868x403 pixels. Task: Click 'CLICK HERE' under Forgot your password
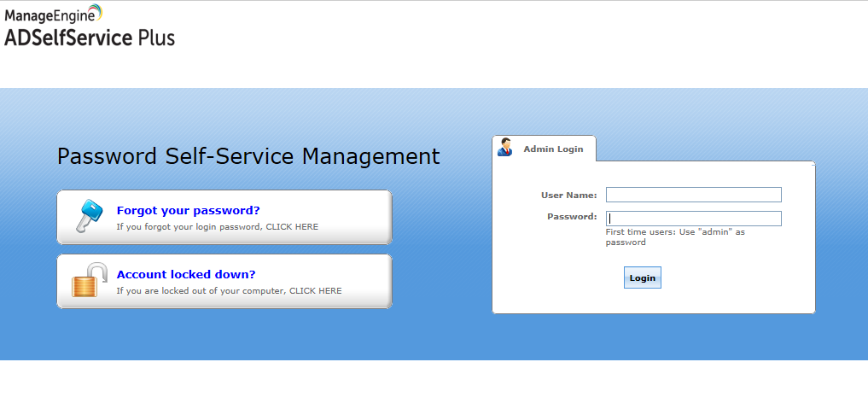pyautogui.click(x=291, y=227)
